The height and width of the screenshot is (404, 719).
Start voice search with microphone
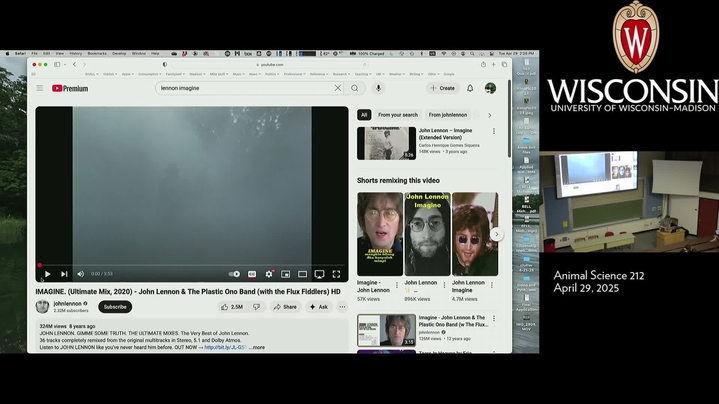pos(378,88)
